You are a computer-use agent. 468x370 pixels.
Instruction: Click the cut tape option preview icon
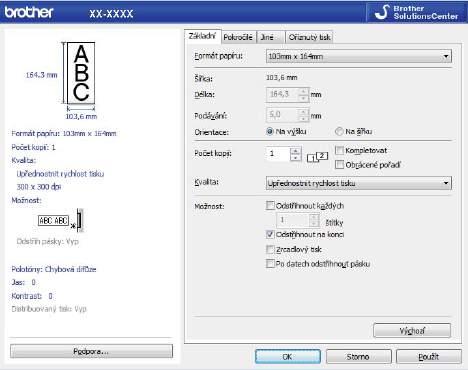(60, 221)
